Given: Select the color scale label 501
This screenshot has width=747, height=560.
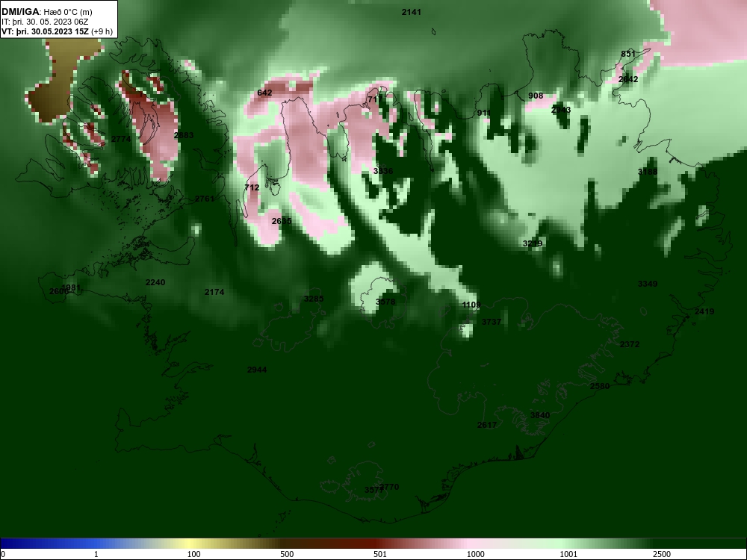Looking at the screenshot, I should [380, 554].
